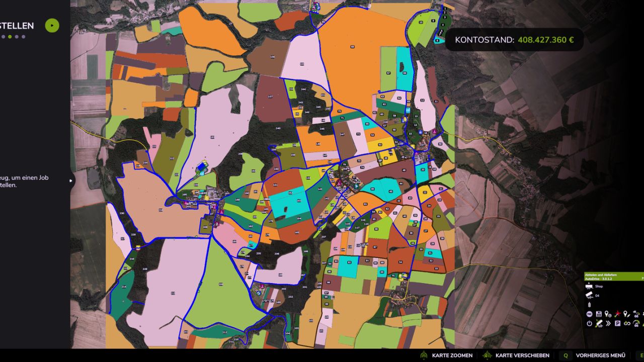Viewport: 644px width, 362px height.
Task: Click the upper speed gauge icon
Action: 636,314
